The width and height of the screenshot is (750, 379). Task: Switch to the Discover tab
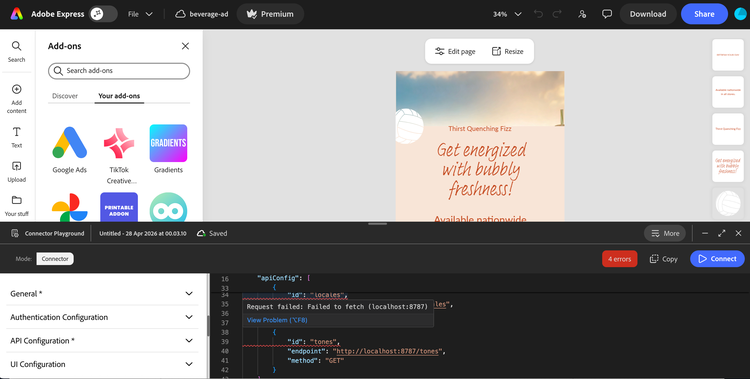click(65, 96)
